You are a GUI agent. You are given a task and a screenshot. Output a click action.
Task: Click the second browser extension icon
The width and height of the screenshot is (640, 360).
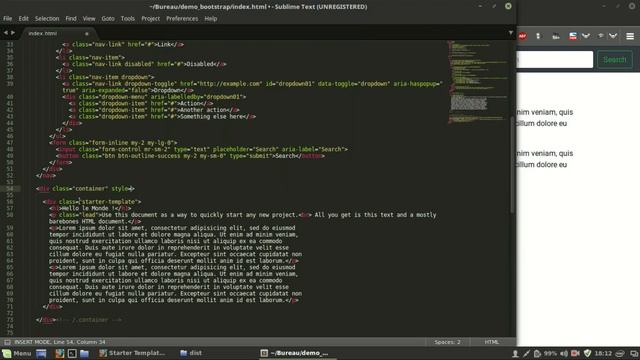(538, 36)
